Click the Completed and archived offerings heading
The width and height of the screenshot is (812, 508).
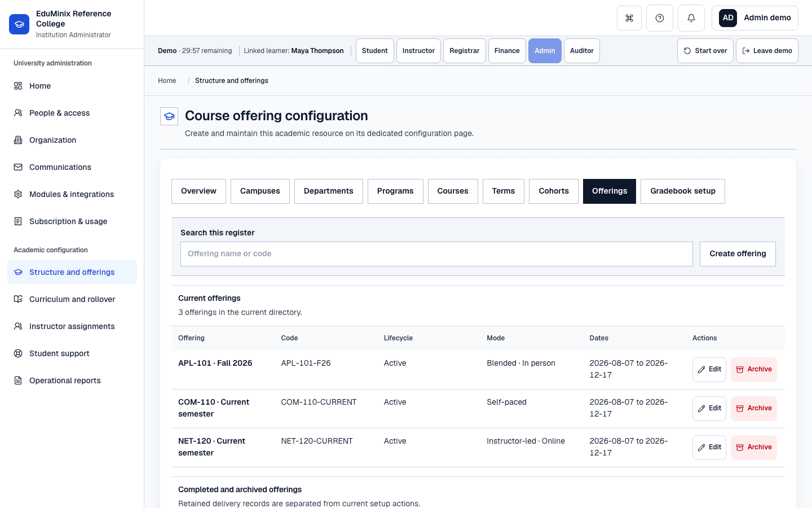pyautogui.click(x=240, y=489)
